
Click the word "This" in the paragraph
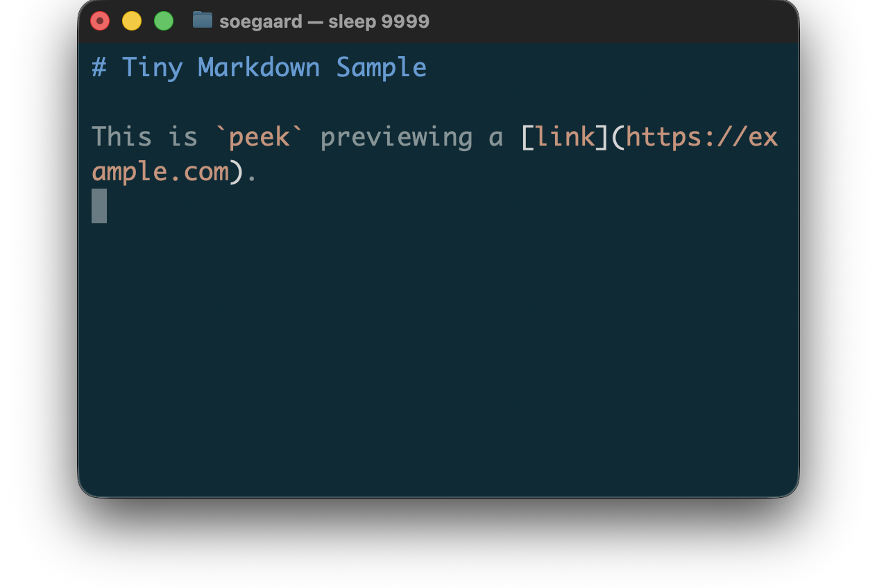pyautogui.click(x=122, y=137)
